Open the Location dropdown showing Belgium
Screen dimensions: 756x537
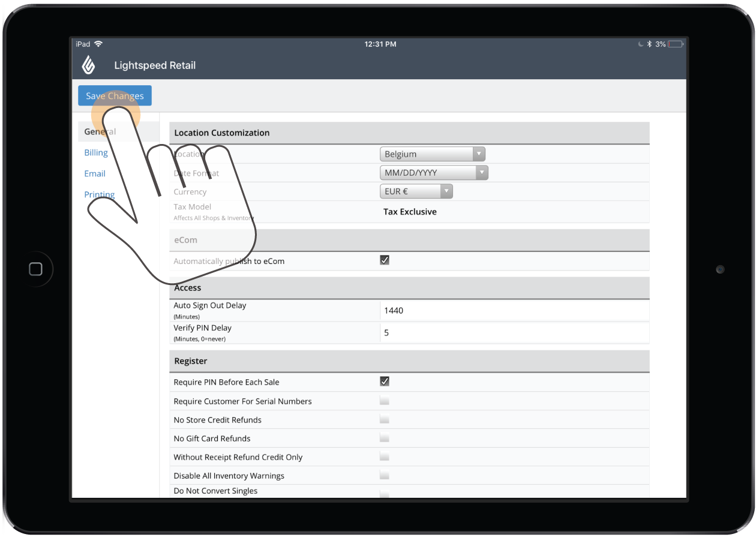[433, 154]
